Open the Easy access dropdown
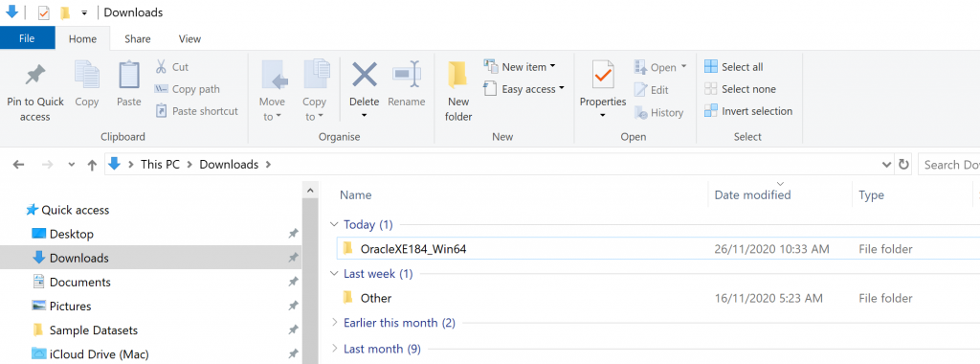Screen dimensions: 980x364 [x=524, y=89]
